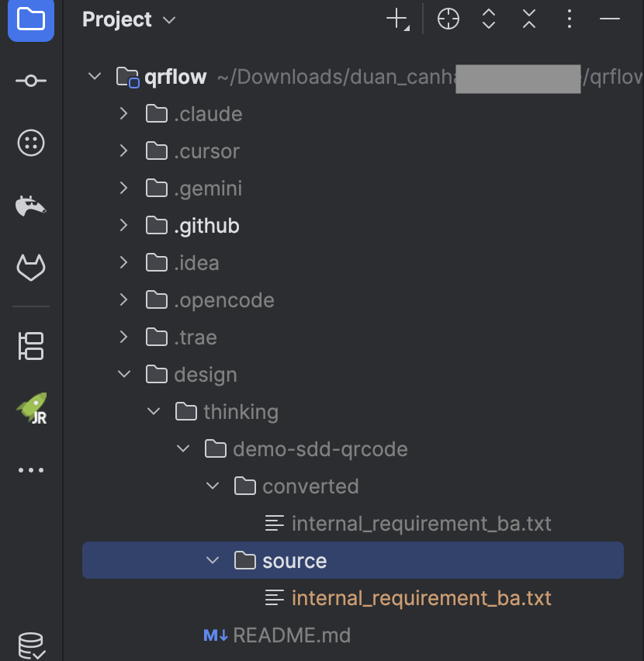Collapse the converted folder
This screenshot has height=661, width=644.
click(x=212, y=486)
